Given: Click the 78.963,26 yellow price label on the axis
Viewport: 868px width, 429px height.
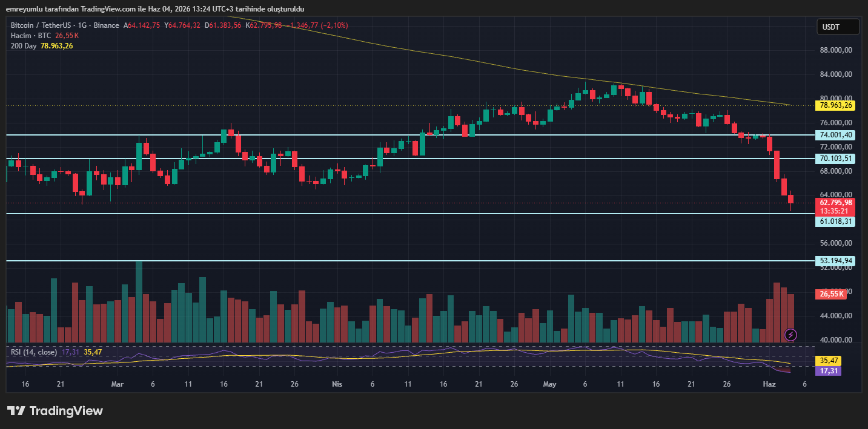Looking at the screenshot, I should (837, 105).
